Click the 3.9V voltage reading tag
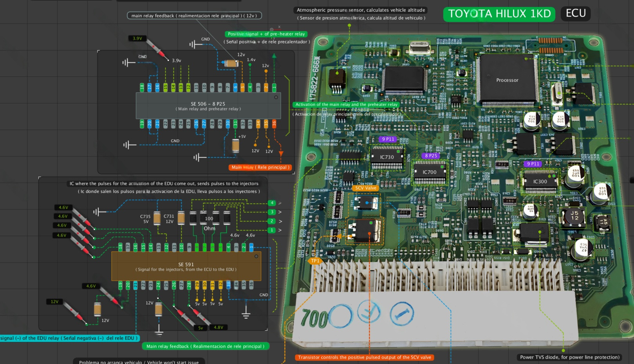 [137, 38]
